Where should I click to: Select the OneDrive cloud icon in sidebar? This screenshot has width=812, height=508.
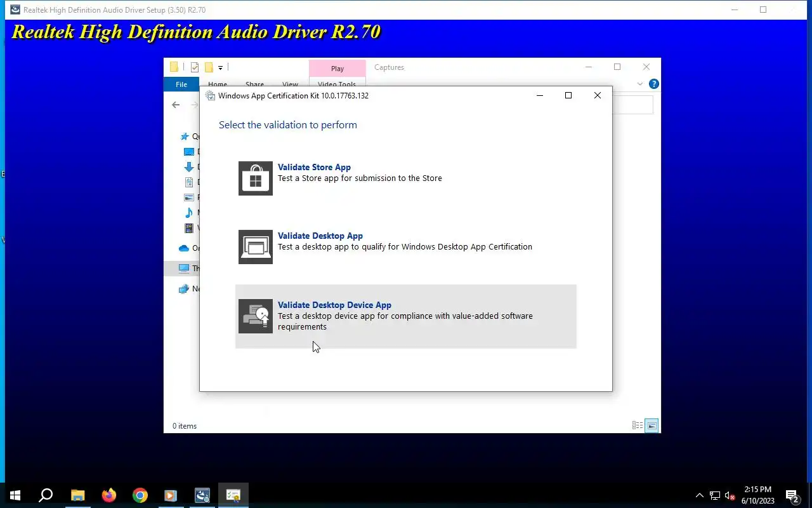[184, 248]
